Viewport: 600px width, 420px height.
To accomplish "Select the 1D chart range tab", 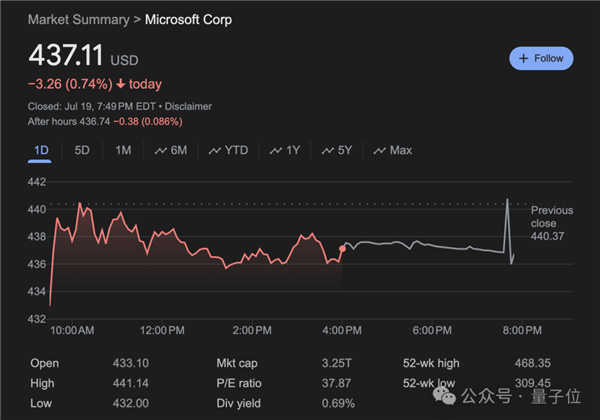I will (41, 150).
